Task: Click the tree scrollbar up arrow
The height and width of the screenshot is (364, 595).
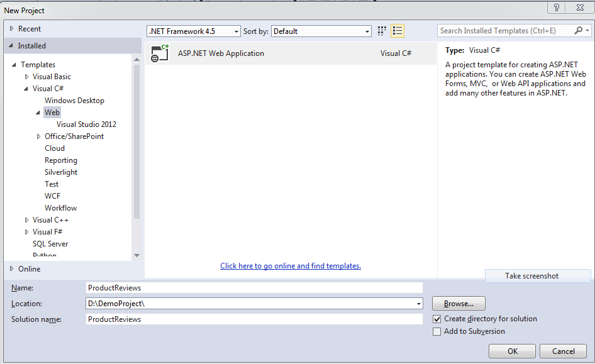Action: tap(136, 60)
